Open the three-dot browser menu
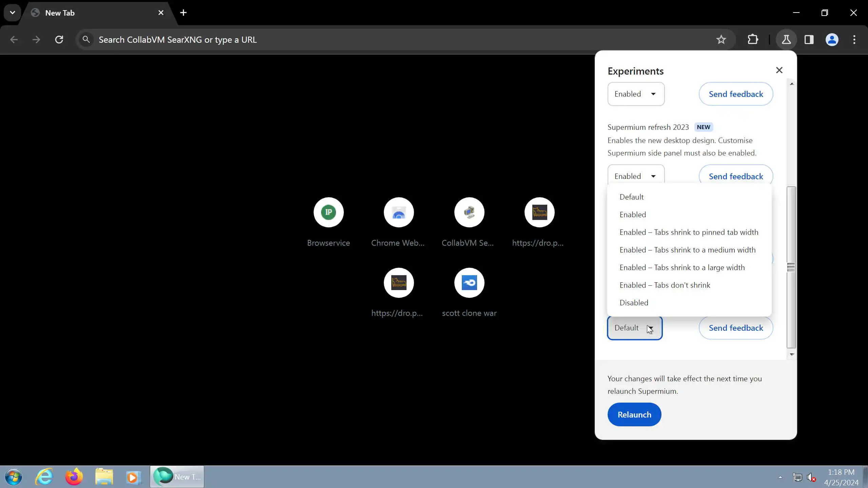The width and height of the screenshot is (868, 488). click(854, 40)
